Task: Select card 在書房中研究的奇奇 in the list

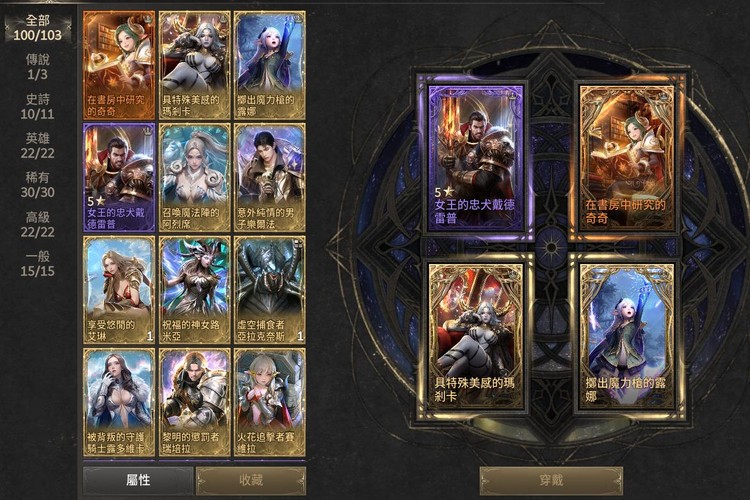Action: (119, 65)
